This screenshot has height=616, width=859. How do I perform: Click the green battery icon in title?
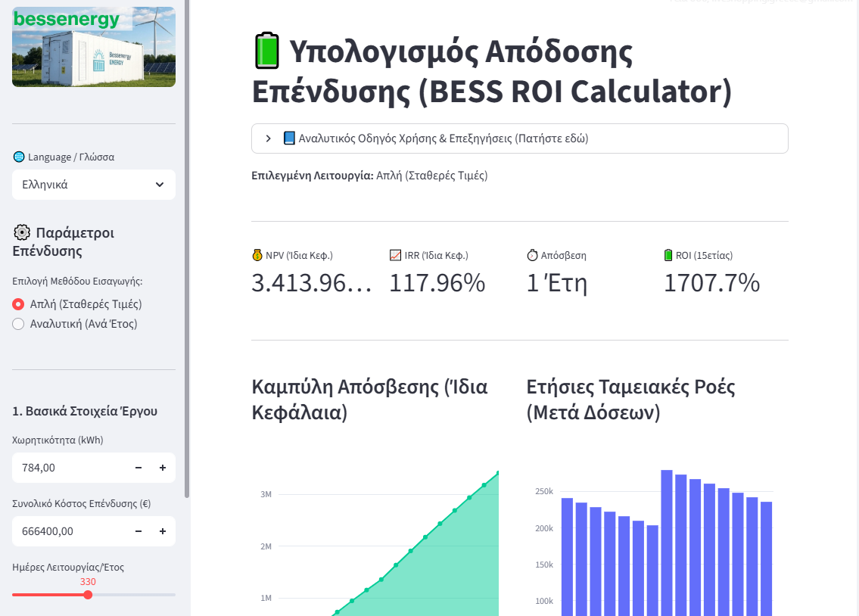pyautogui.click(x=266, y=52)
